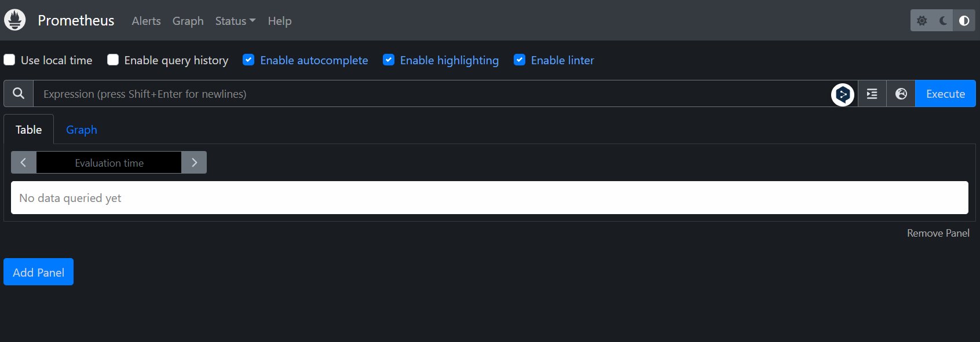980x342 pixels.
Task: Switch to the Graph panel tab
Action: click(82, 130)
